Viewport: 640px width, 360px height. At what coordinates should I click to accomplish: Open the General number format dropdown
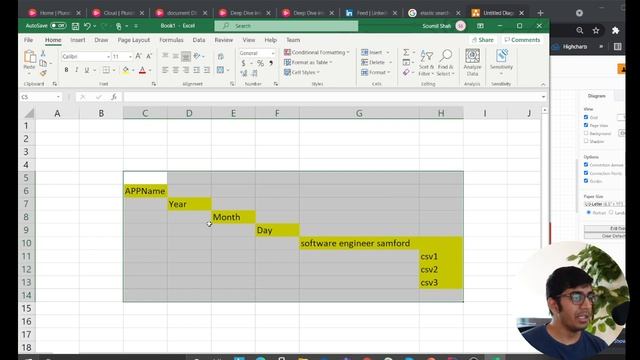pyautogui.click(x=273, y=53)
